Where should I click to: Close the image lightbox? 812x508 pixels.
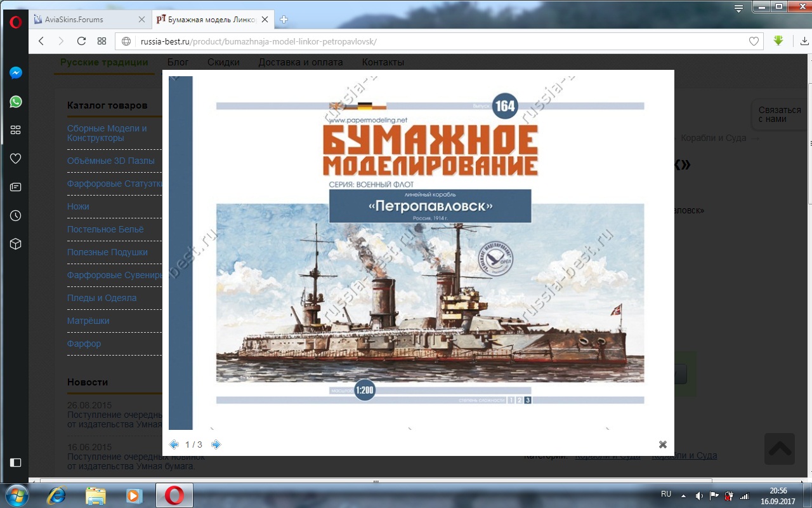[x=663, y=444]
